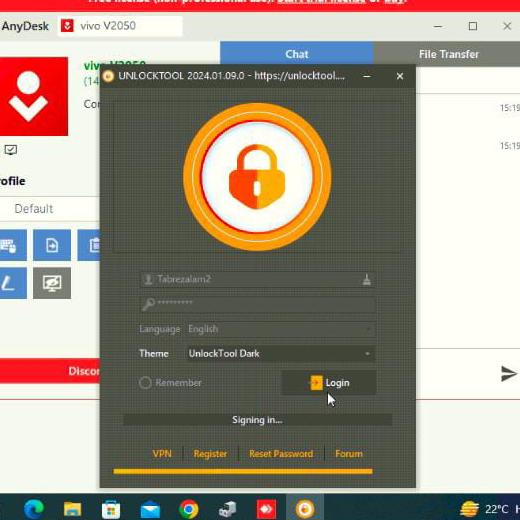Open the Default profile selector in AnyDesk
Screen dimensions: 520x520
coord(50,209)
